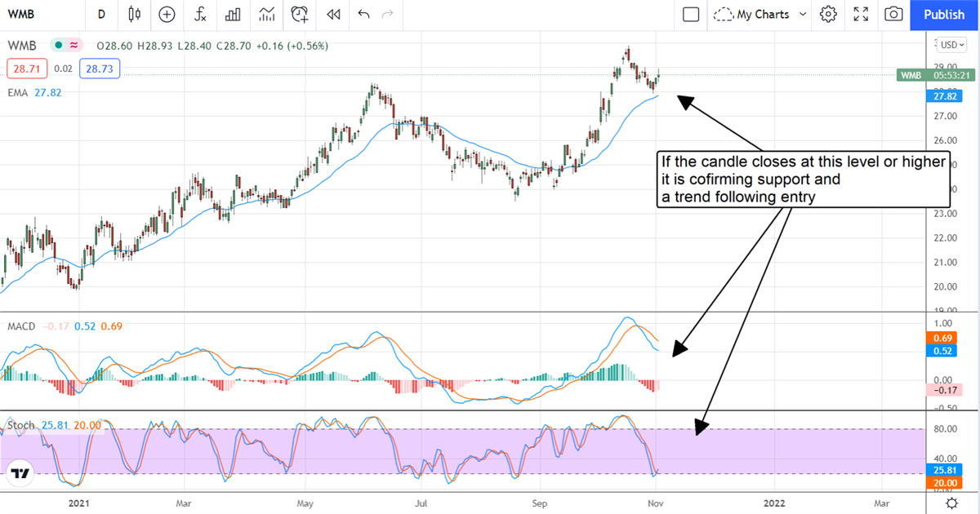Undo the last chart action
The height and width of the screenshot is (514, 980).
pos(363,14)
